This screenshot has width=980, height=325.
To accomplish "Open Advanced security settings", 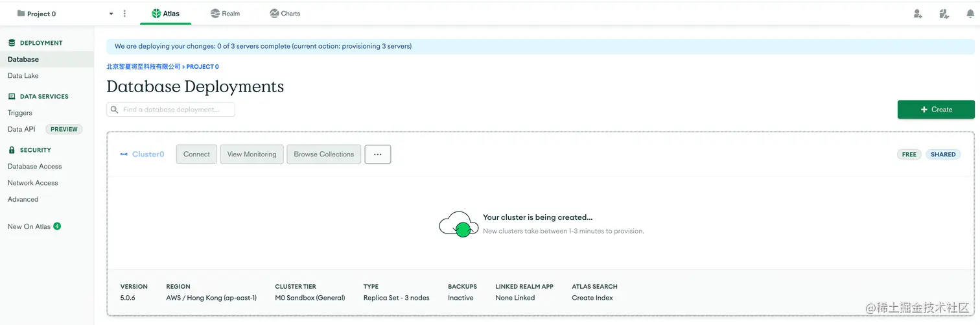I will [23, 200].
